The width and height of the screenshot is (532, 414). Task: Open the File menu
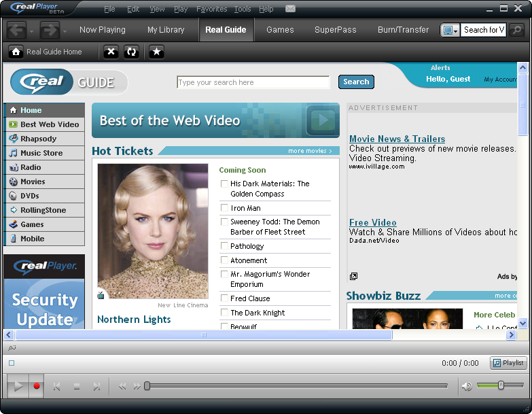109,9
